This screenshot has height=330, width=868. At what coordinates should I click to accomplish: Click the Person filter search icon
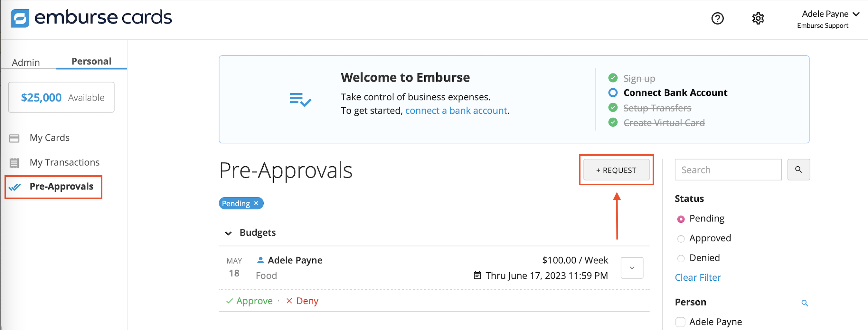point(804,303)
